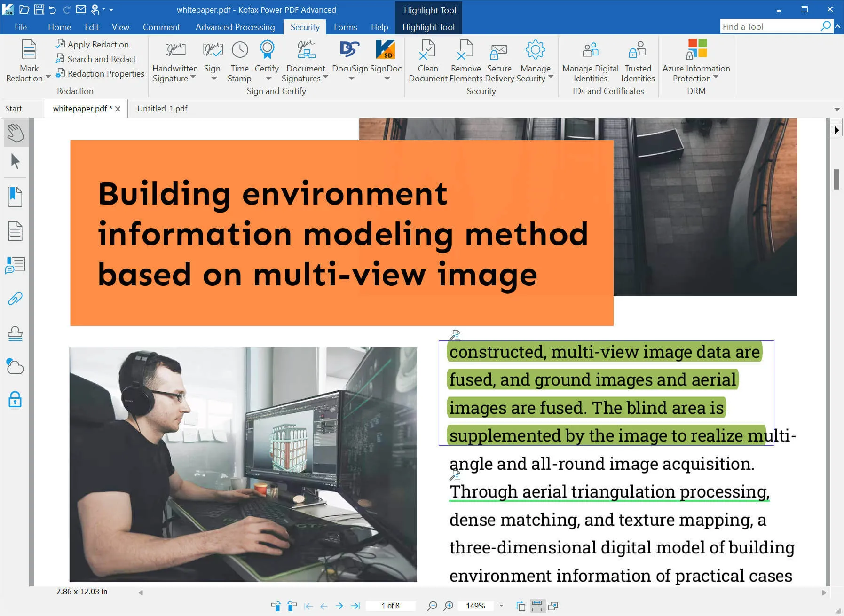Expand the Mark Redaction dropdown arrow
844x616 pixels.
48,77
